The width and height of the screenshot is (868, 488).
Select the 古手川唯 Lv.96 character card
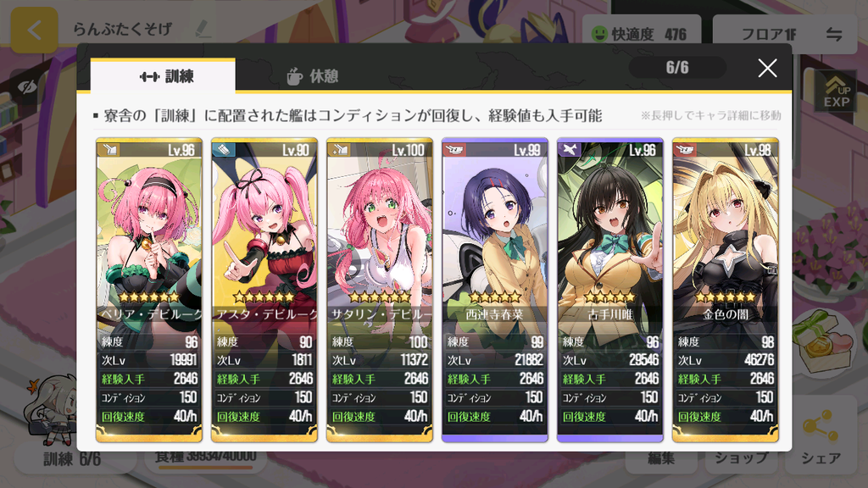pos(610,290)
